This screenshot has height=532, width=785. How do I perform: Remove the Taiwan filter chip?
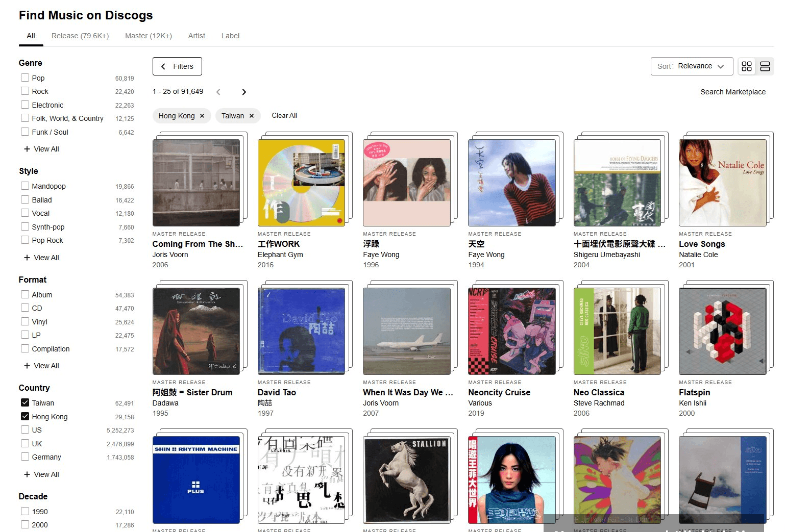252,116
